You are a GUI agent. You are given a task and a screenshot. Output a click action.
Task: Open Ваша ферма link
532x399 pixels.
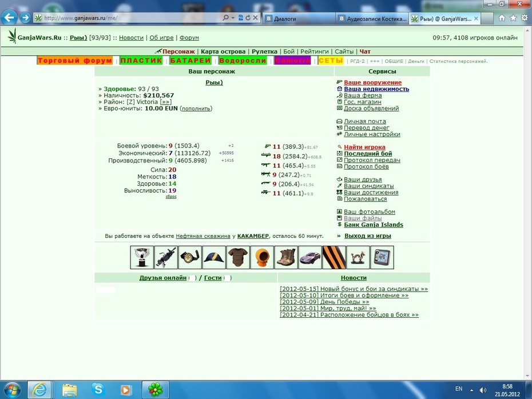[363, 95]
